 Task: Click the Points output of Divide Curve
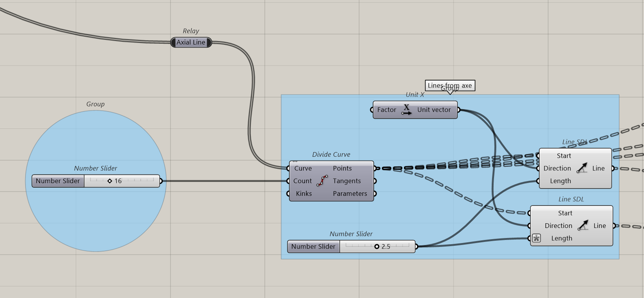342,168
